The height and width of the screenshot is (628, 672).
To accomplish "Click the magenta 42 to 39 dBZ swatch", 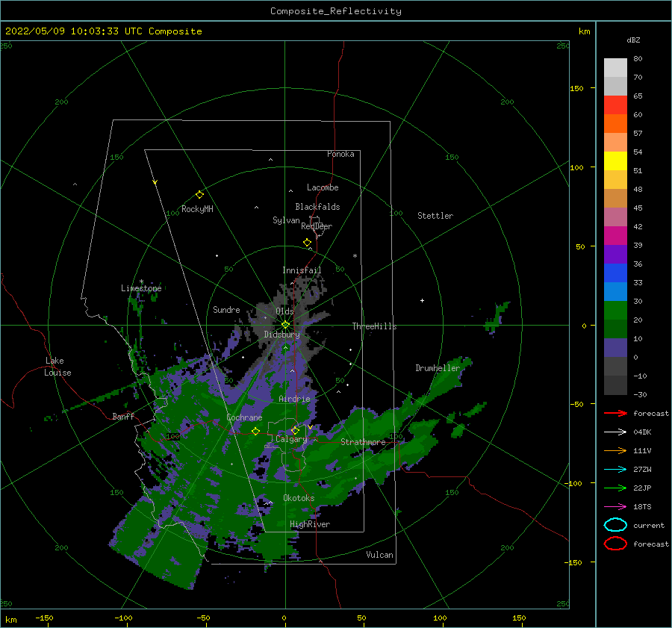I will 615,236.
